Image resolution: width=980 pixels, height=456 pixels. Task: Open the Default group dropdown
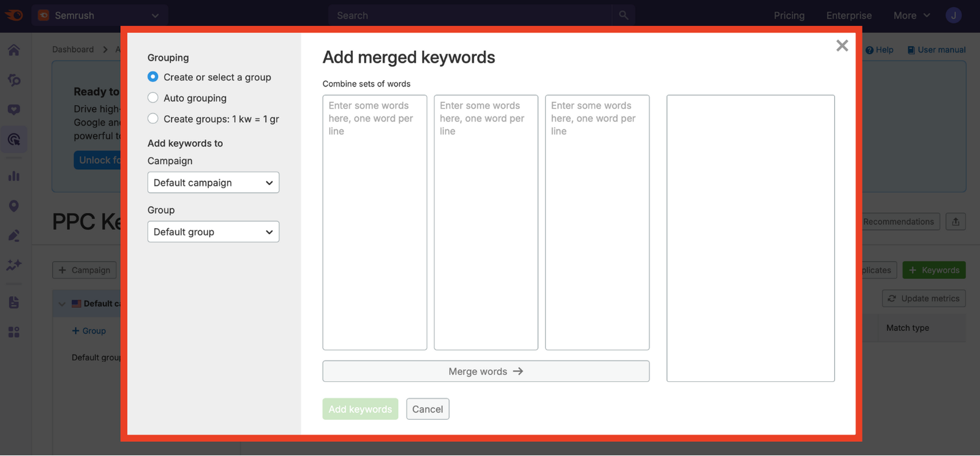(213, 232)
